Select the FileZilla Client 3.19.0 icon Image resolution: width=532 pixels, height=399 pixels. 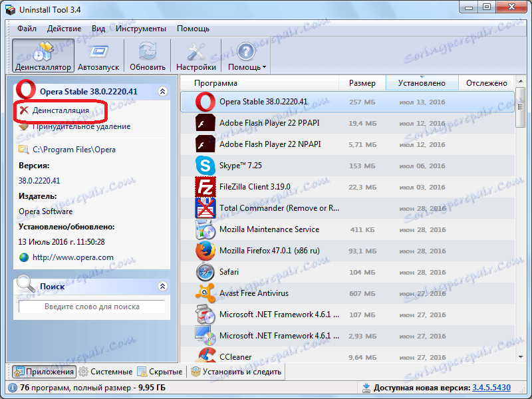tap(205, 187)
